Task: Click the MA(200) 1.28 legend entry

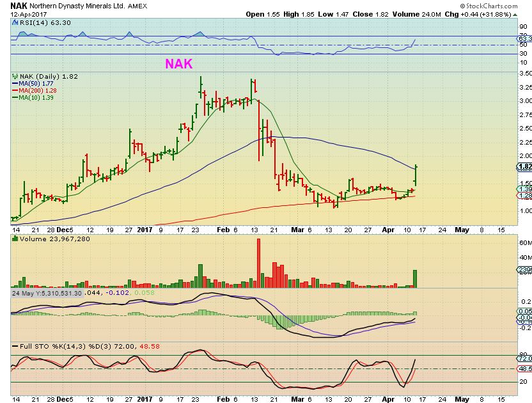Action: (35, 91)
